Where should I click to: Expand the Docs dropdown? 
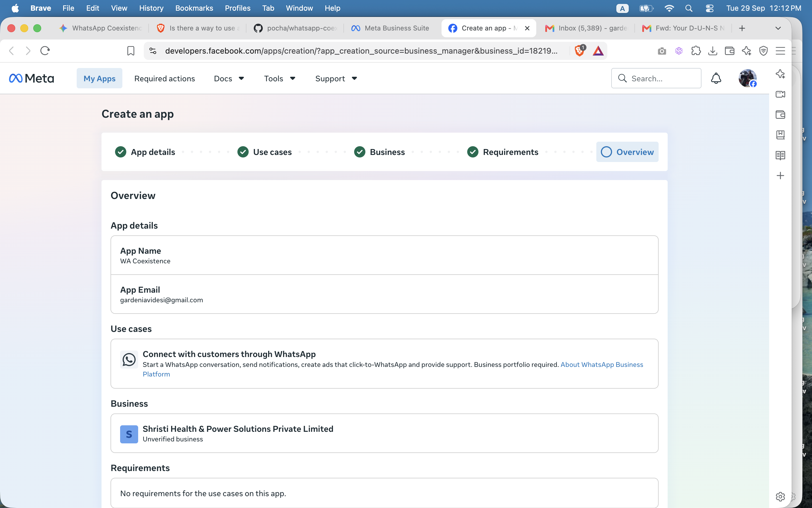pyautogui.click(x=229, y=78)
